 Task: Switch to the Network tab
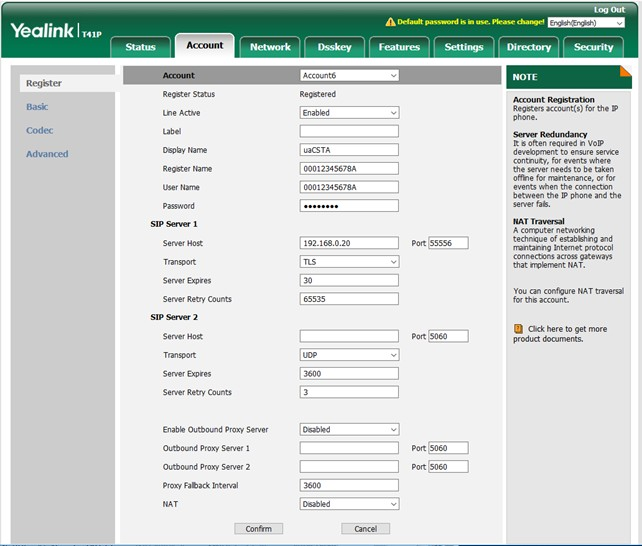click(x=270, y=47)
